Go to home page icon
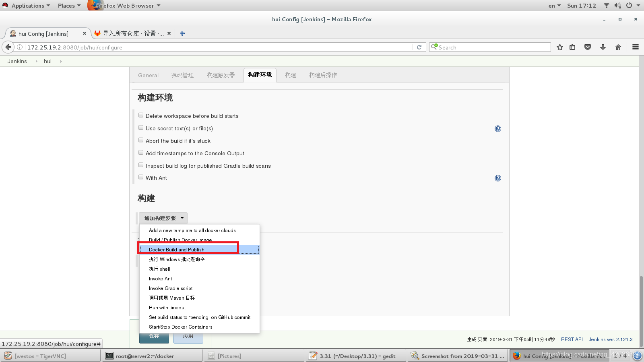 click(618, 47)
